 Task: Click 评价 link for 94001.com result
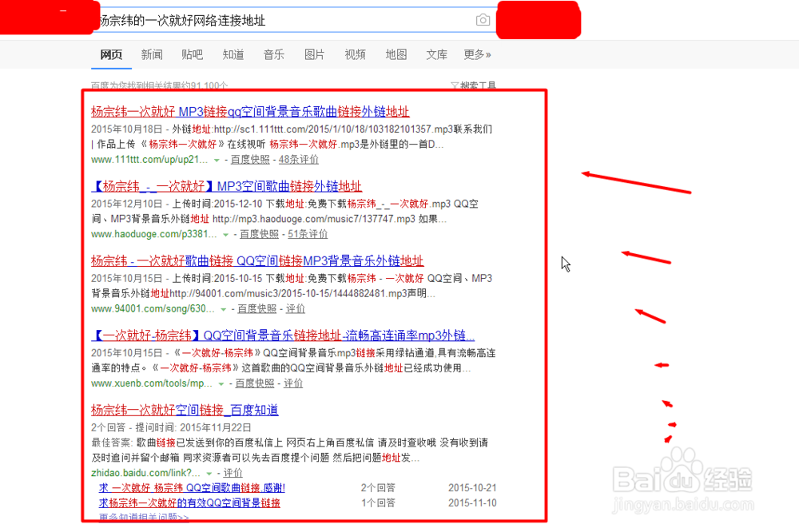point(295,308)
